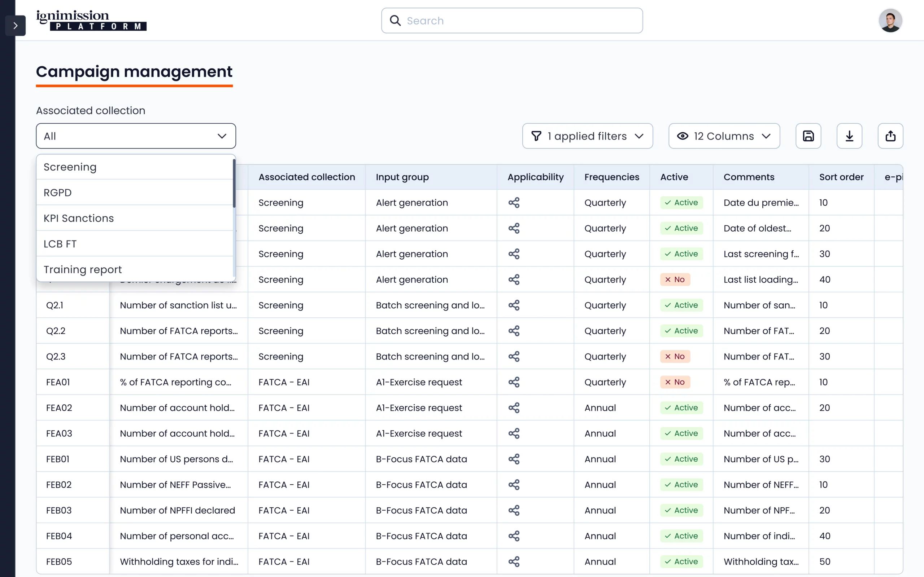Open the 12 Columns visibility dropdown
924x577 pixels.
[724, 136]
